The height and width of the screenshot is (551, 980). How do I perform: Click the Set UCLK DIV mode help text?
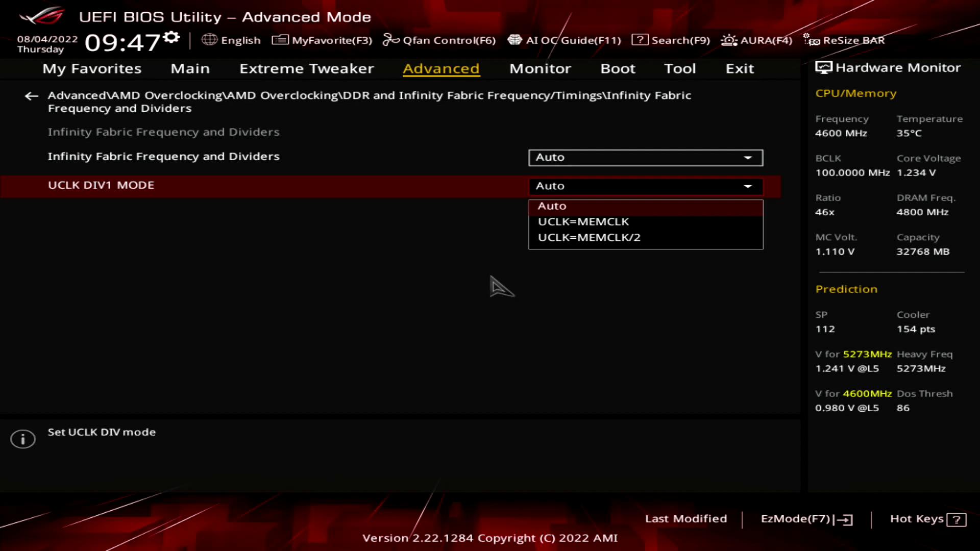102,432
